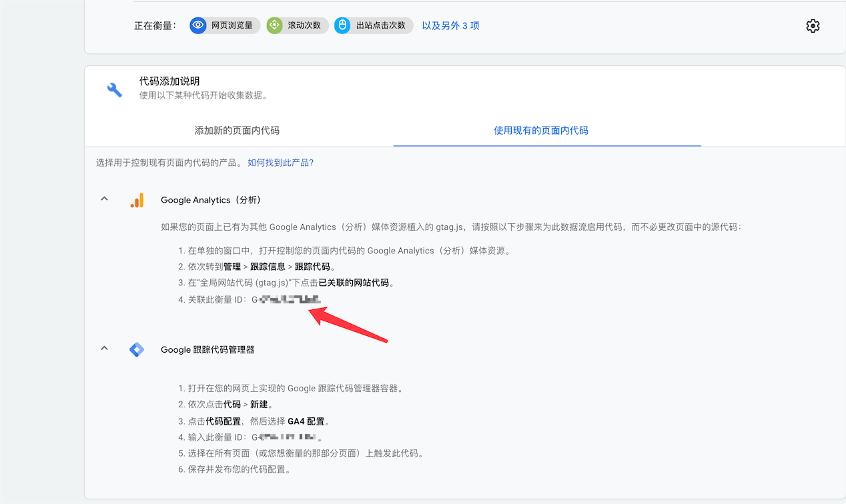Open the settings gear at top right

(813, 25)
